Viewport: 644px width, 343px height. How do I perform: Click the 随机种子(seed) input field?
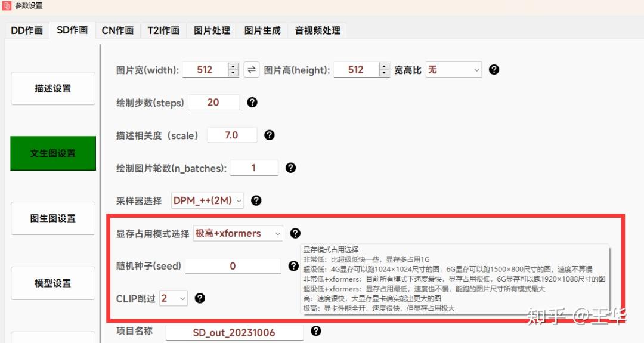pyautogui.click(x=233, y=266)
